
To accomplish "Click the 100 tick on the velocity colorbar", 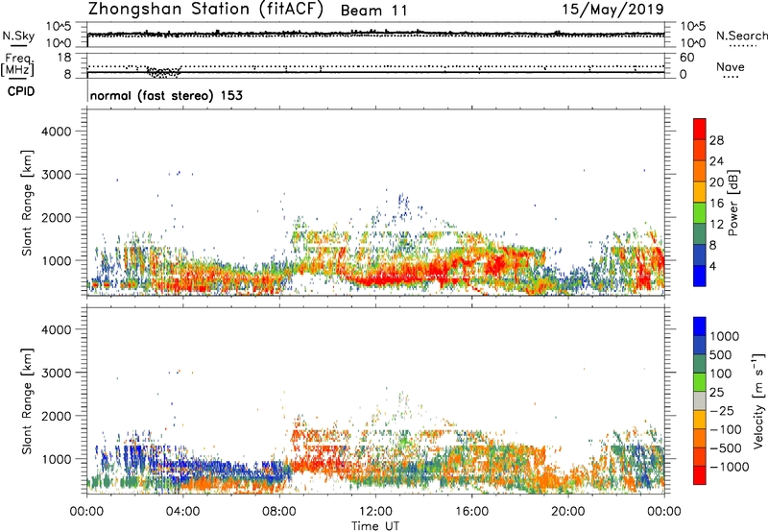I will pos(721,374).
